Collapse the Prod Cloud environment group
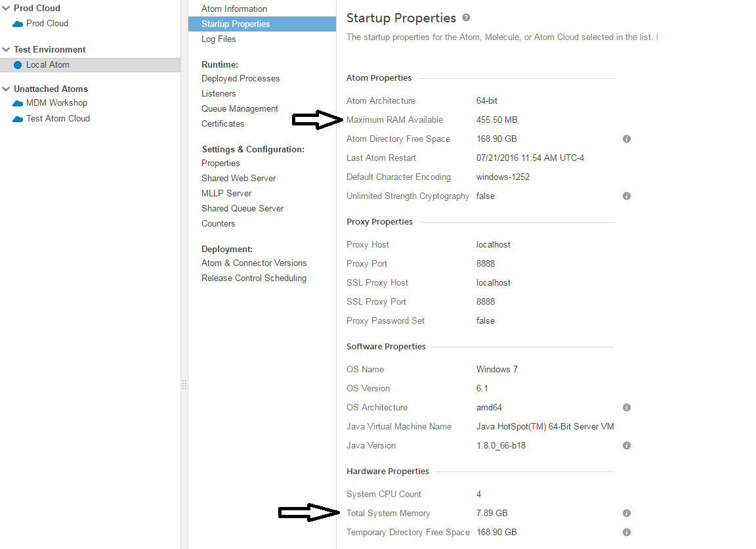This screenshot has width=756, height=549. [7, 9]
